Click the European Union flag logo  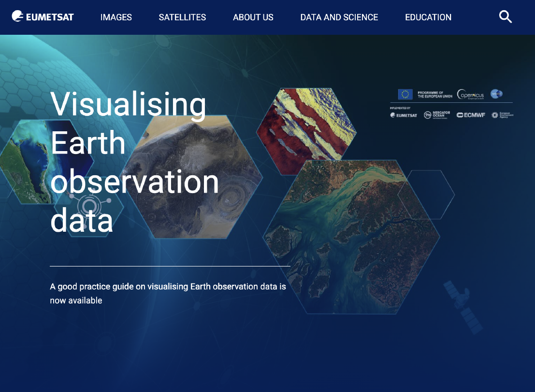pos(405,94)
